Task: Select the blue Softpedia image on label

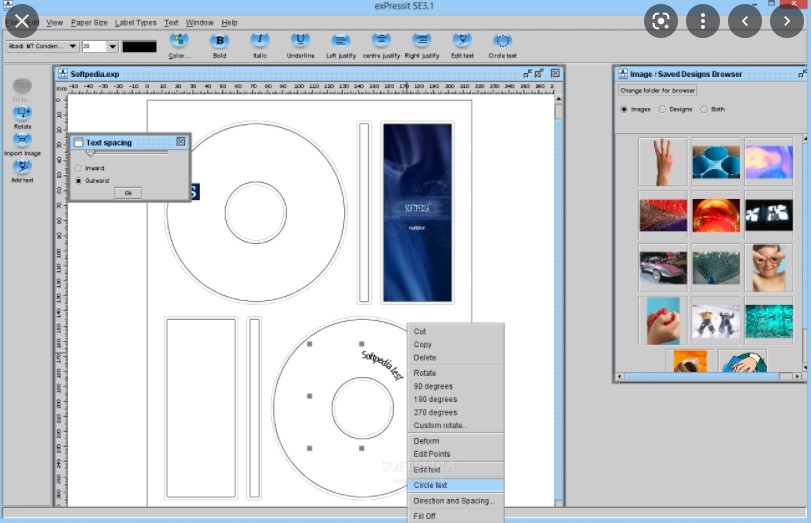Action: tap(417, 212)
